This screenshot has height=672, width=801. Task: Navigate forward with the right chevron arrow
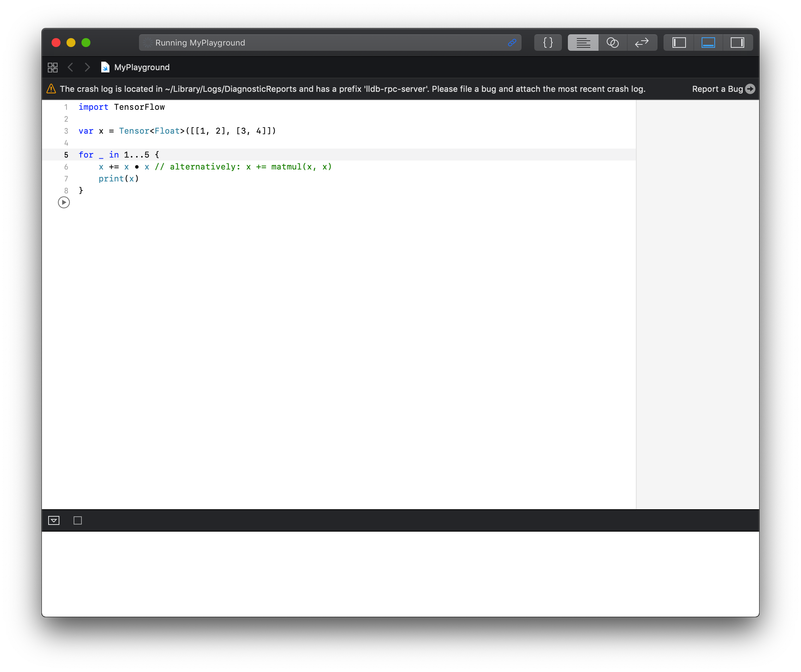(x=87, y=67)
